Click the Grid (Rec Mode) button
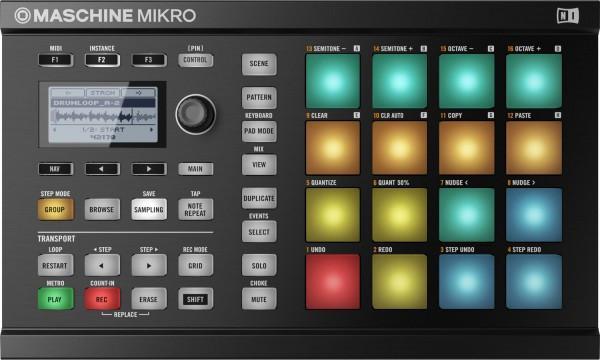 pyautogui.click(x=195, y=266)
